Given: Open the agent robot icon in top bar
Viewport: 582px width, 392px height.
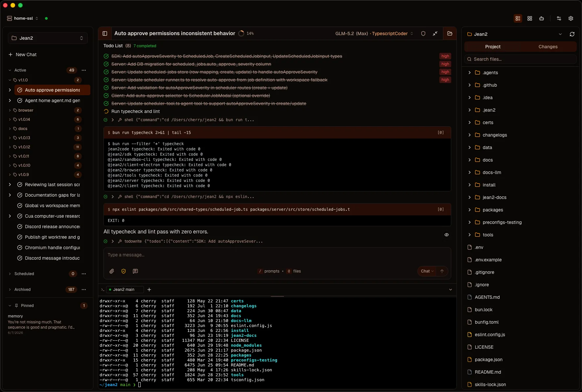Looking at the screenshot, I should tap(542, 18).
